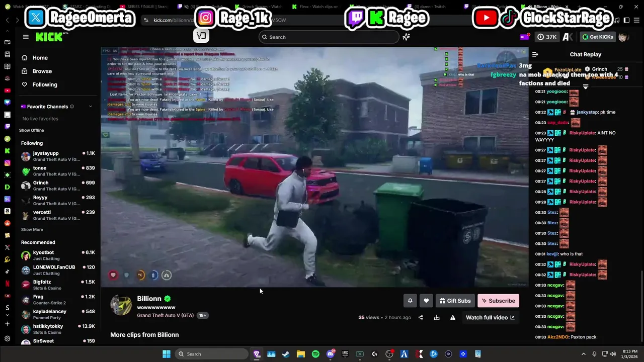Viewport: 644px width, 362px height.
Task: Click the clip video player
Action: click(x=314, y=167)
